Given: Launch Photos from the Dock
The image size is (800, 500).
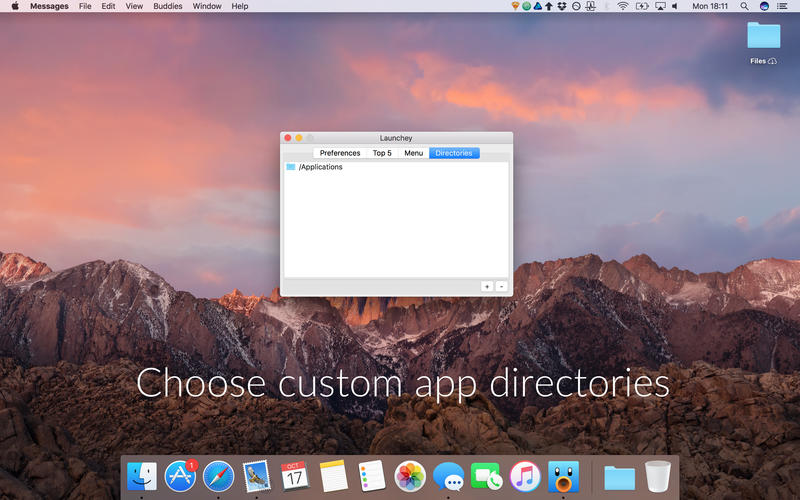Looking at the screenshot, I should tap(410, 476).
